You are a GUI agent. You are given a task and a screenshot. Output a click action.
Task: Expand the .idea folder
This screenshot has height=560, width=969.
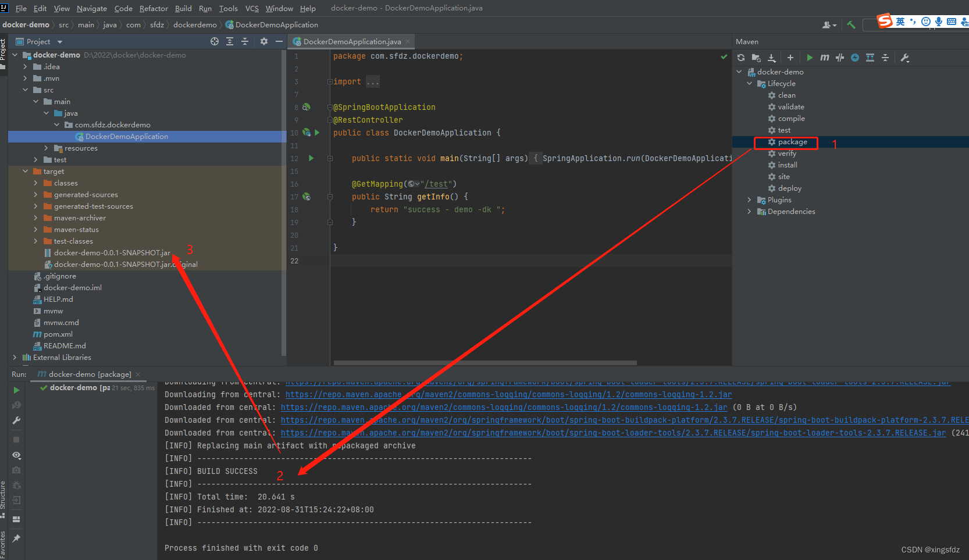click(25, 67)
